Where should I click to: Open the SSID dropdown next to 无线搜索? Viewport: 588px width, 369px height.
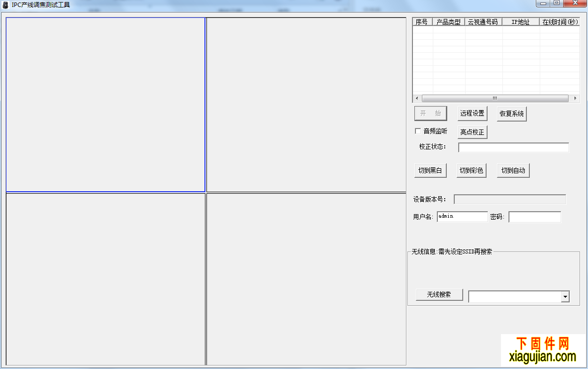click(x=565, y=297)
